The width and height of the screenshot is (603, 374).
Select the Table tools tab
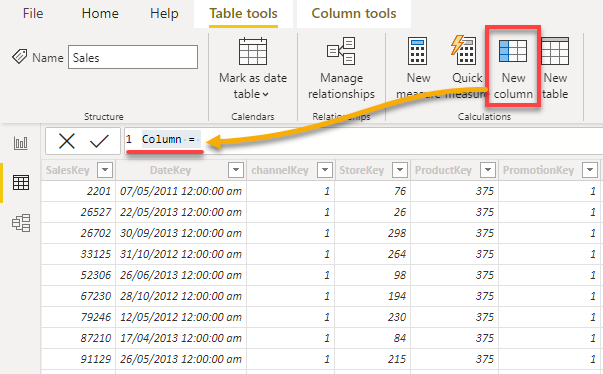click(x=243, y=13)
